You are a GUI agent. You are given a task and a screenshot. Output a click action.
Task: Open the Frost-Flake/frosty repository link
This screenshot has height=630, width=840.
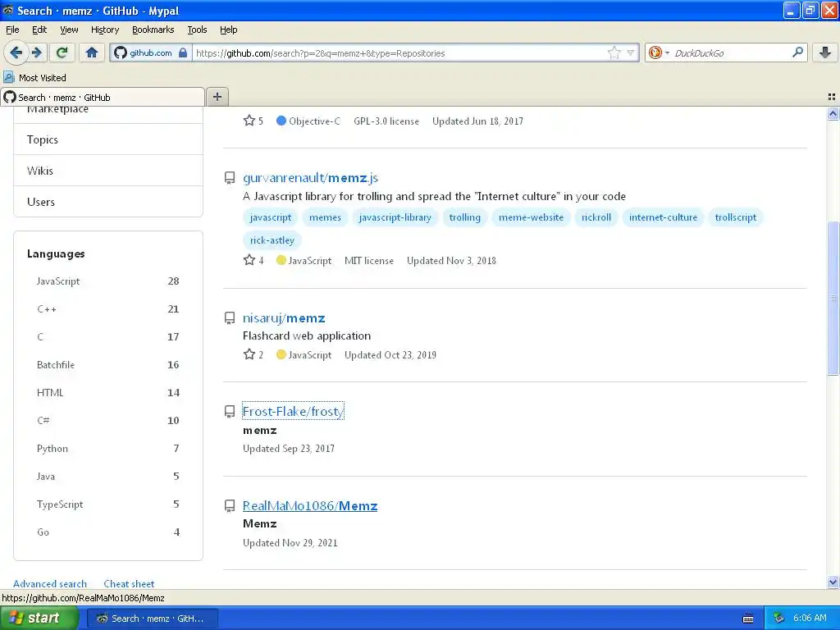pyautogui.click(x=293, y=412)
